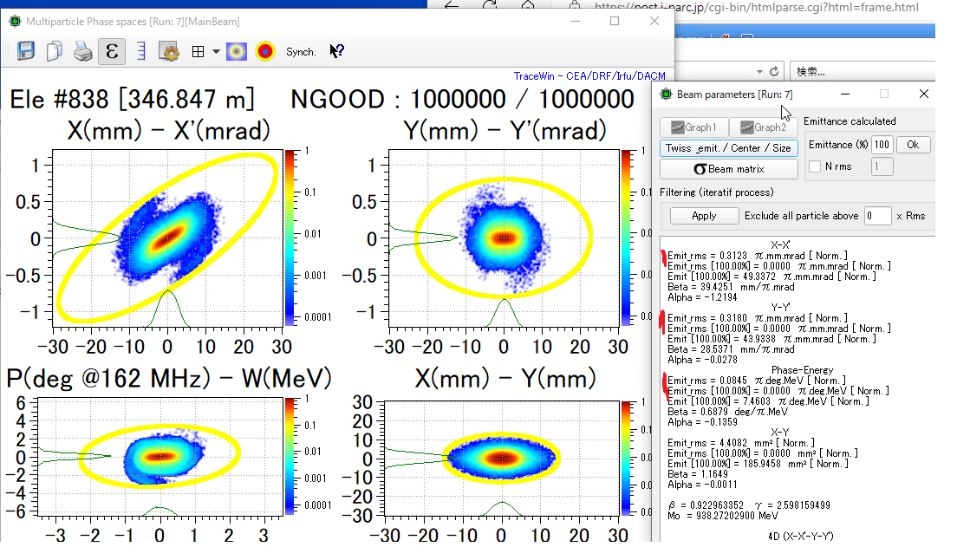Click the X(mm) - Y(mm) plot
Image resolution: width=970 pixels, height=560 pixels.
point(502,459)
